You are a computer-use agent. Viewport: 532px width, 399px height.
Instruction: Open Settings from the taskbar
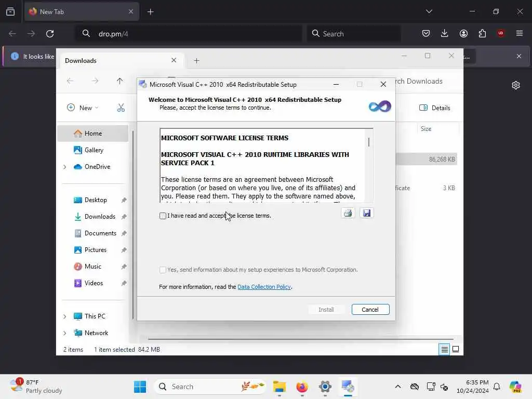point(325,387)
